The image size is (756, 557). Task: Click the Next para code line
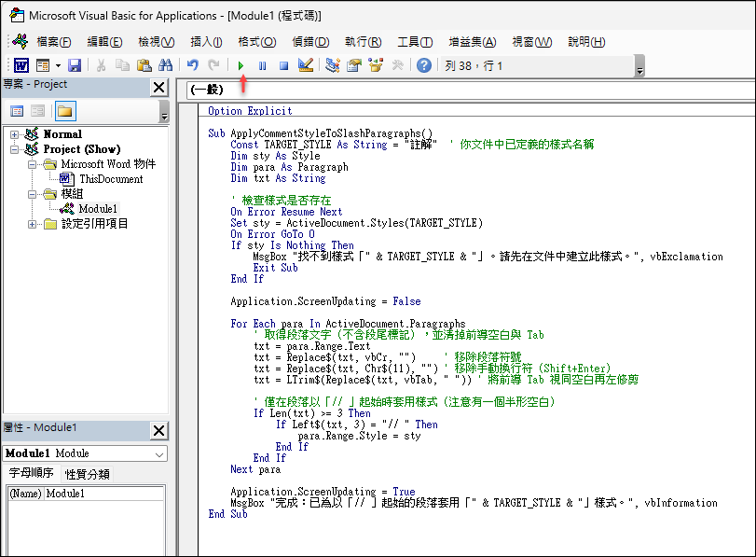click(255, 469)
